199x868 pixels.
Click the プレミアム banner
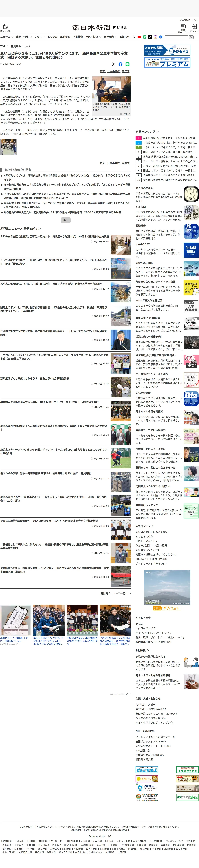click(x=167, y=62)
